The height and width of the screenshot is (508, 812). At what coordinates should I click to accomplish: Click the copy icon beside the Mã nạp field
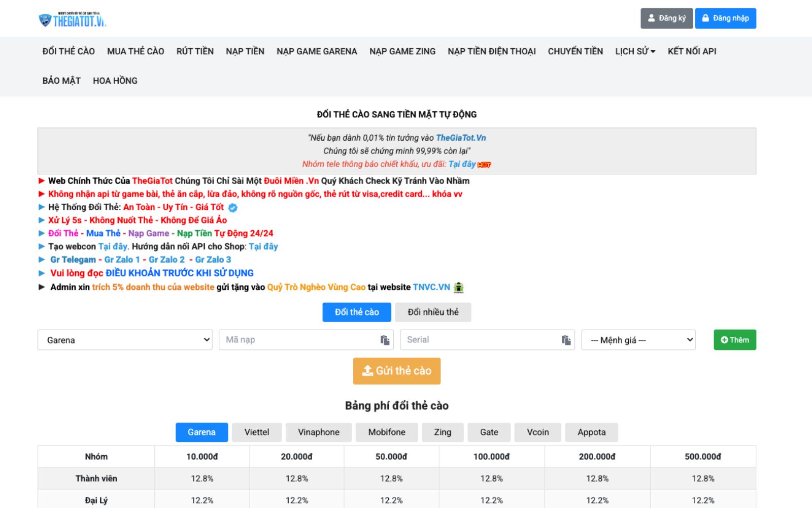point(386,339)
